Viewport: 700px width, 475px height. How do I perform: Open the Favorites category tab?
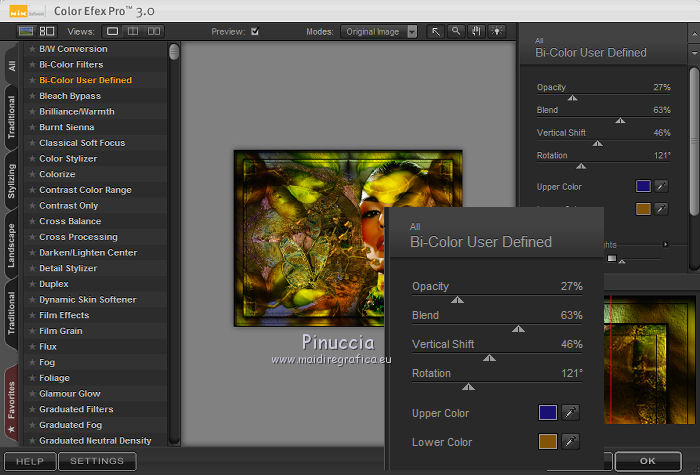pos(11,404)
